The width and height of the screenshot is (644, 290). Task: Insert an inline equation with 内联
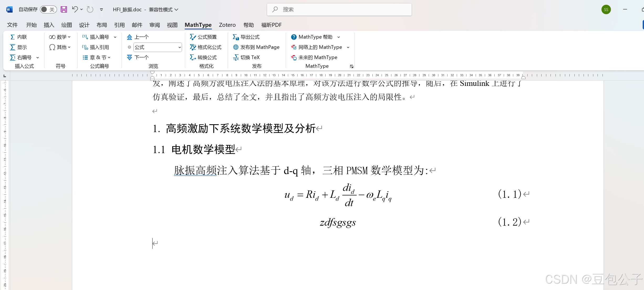tap(18, 37)
